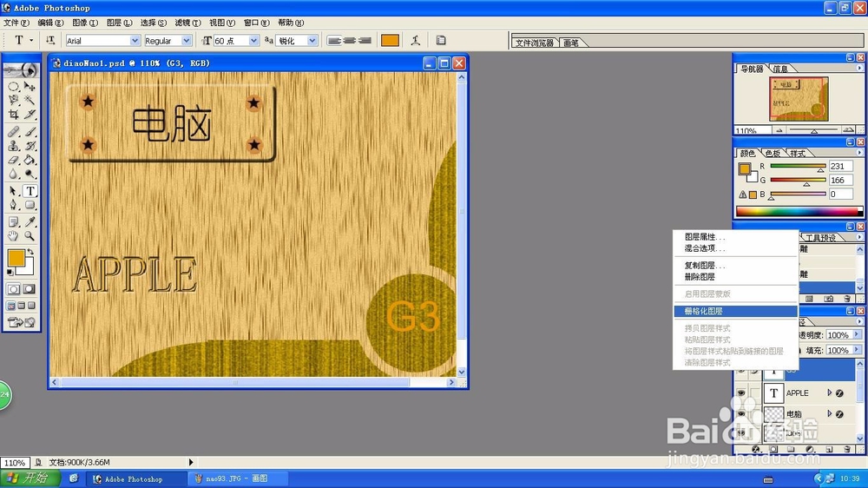Select the Healing Brush tool
Viewport: 868px width, 488px height.
point(13,132)
